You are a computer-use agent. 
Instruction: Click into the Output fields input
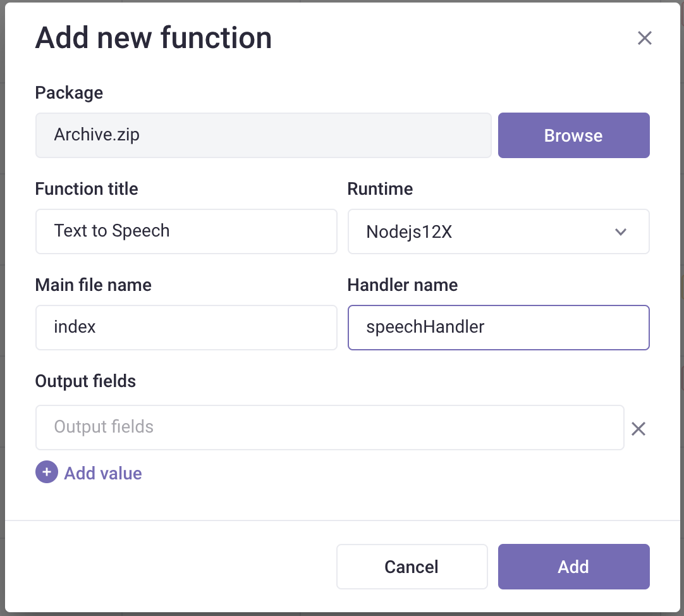pyautogui.click(x=329, y=428)
